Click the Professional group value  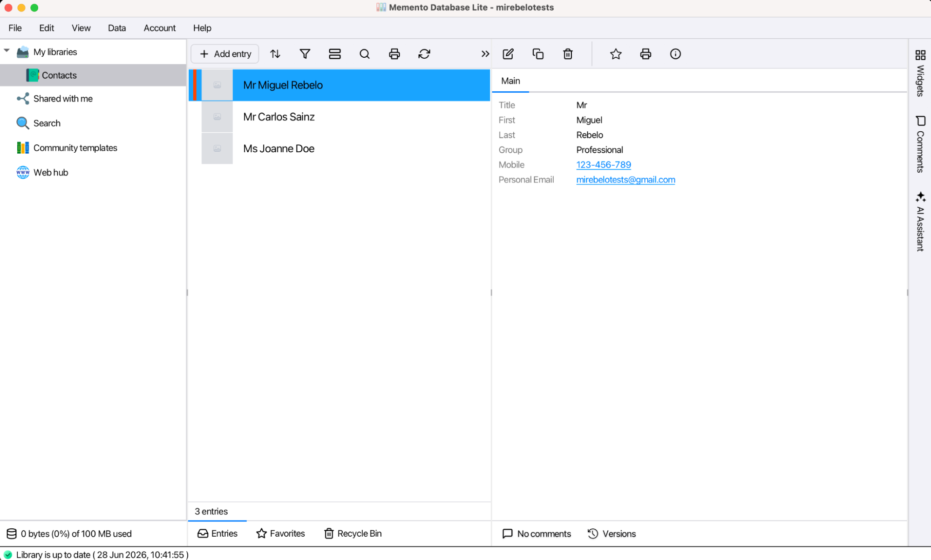click(599, 150)
